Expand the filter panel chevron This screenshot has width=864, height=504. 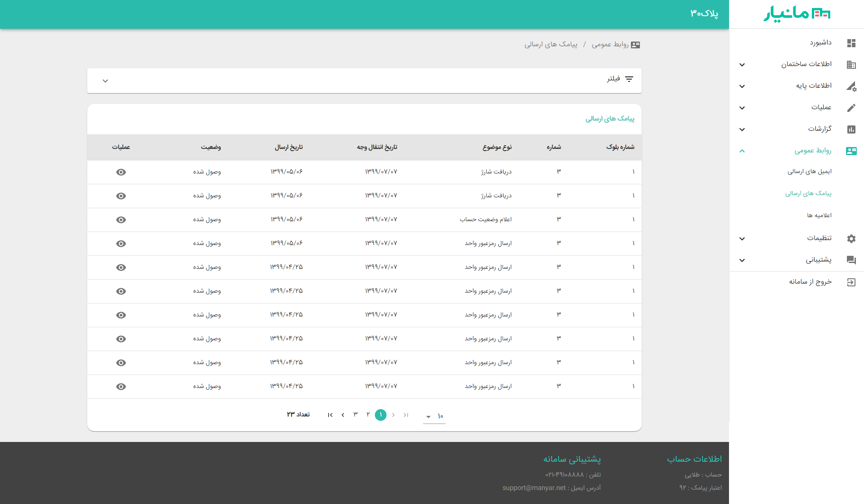105,81
